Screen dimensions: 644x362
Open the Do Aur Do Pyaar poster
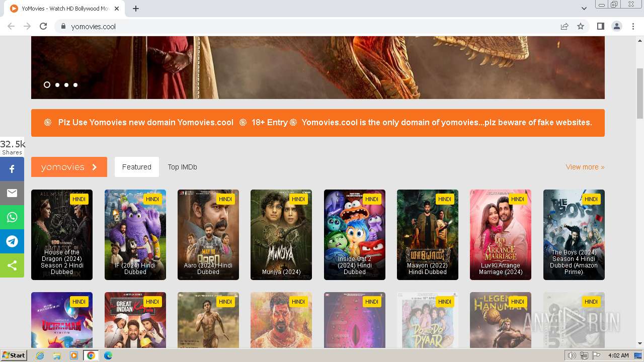click(428, 320)
